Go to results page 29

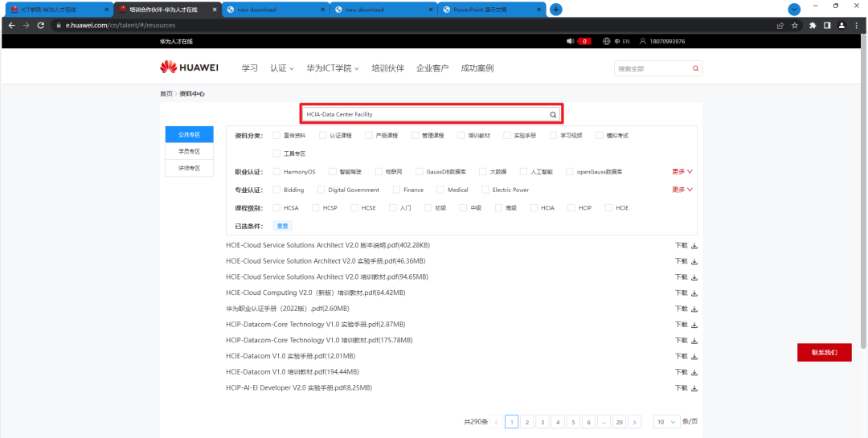pyautogui.click(x=620, y=422)
